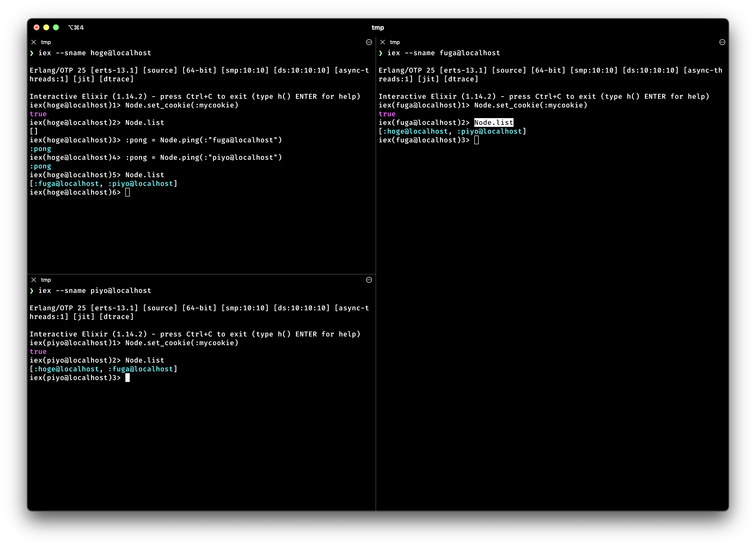The width and height of the screenshot is (756, 547).
Task: Click the true output in the piyo pane
Action: click(x=38, y=351)
